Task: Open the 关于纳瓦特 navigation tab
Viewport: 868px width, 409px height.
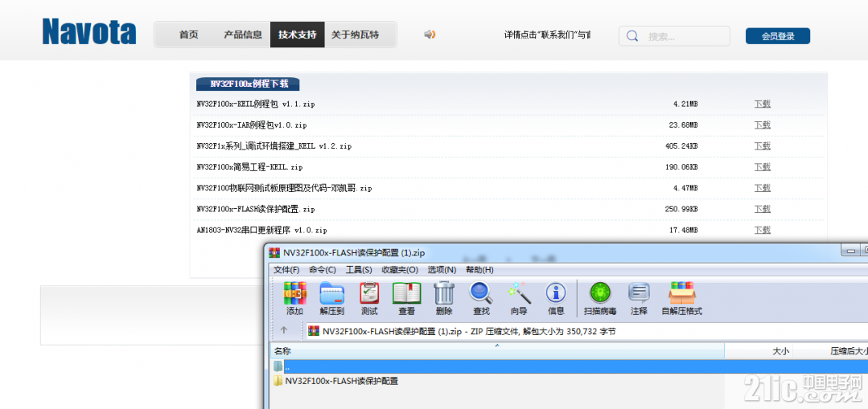Action: (355, 35)
